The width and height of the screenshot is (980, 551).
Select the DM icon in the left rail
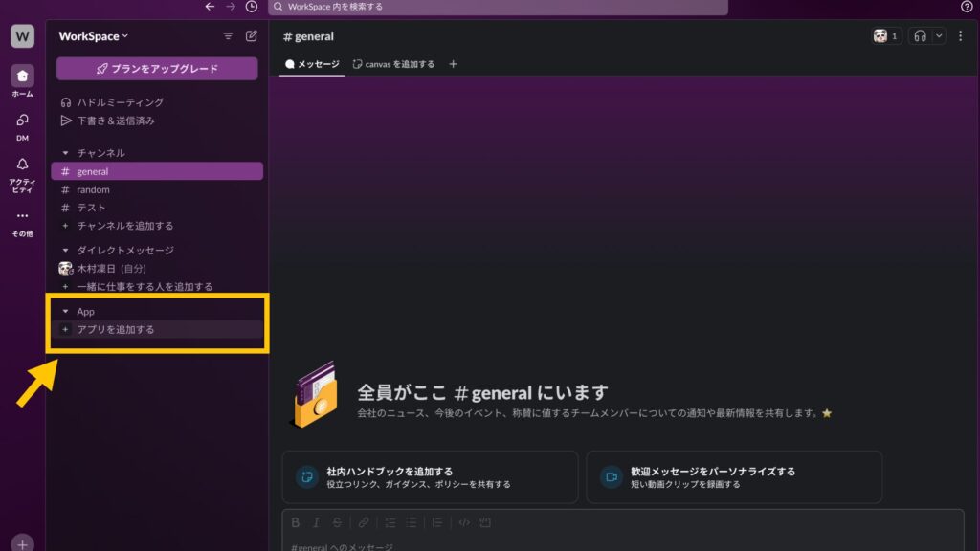[x=20, y=121]
